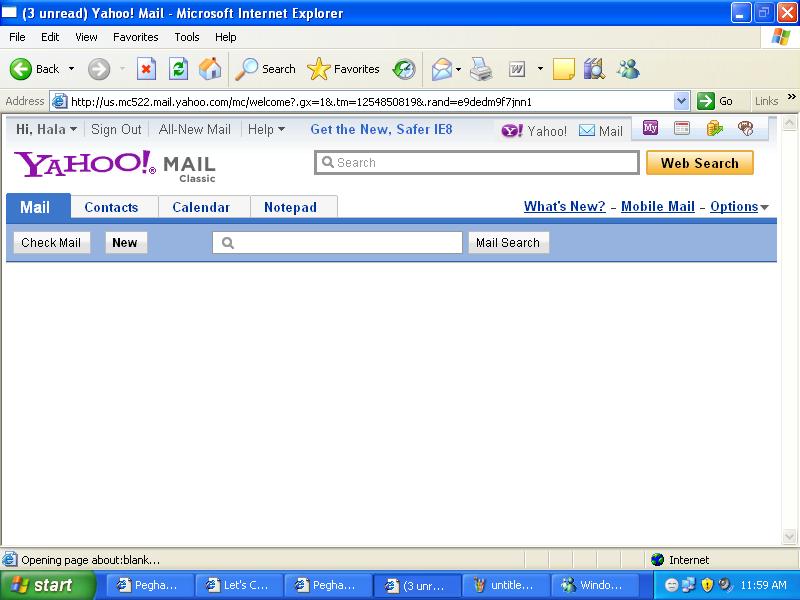Click the Sign Out link
This screenshot has height=600, width=800.
116,129
